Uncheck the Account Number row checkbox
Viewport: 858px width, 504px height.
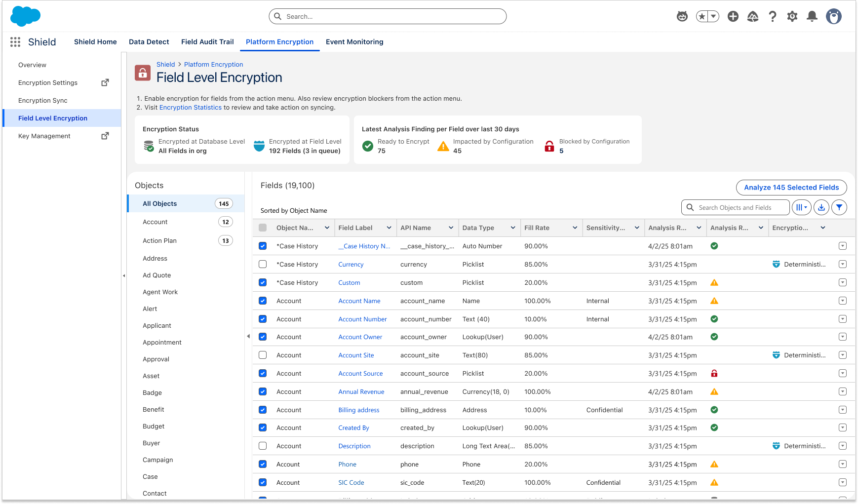[263, 319]
